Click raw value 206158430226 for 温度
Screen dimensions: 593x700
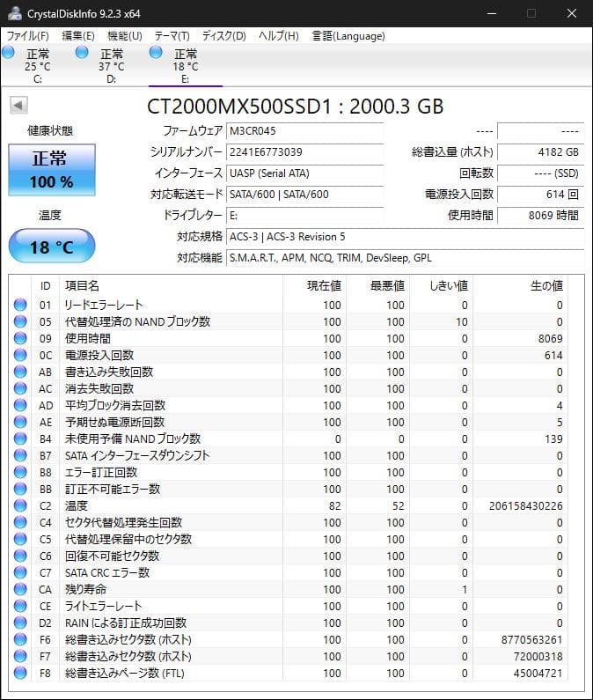tap(525, 505)
